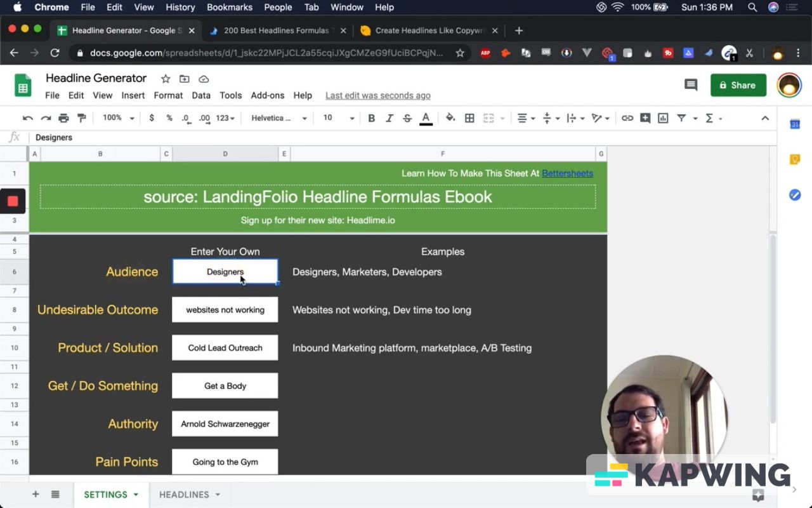
Task: Go to the Sheets home screen
Action: [x=23, y=85]
